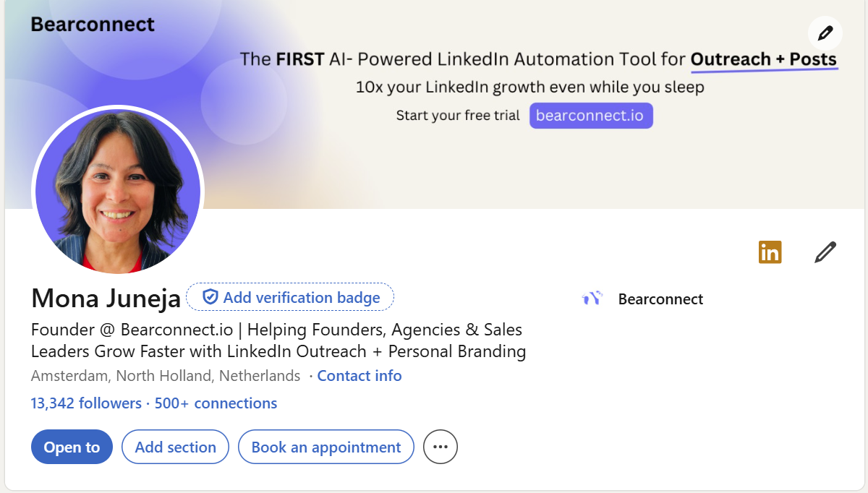Viewport: 868px width, 493px height.
Task: Click the gold LinkedIn Premium icon
Action: pyautogui.click(x=770, y=252)
